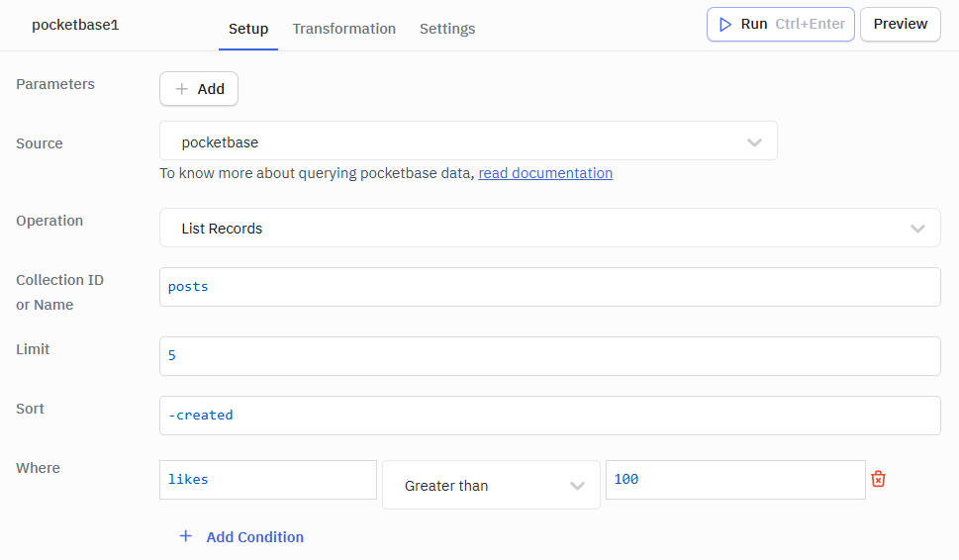Add a new parameter
This screenshot has width=959, height=560.
[x=199, y=89]
